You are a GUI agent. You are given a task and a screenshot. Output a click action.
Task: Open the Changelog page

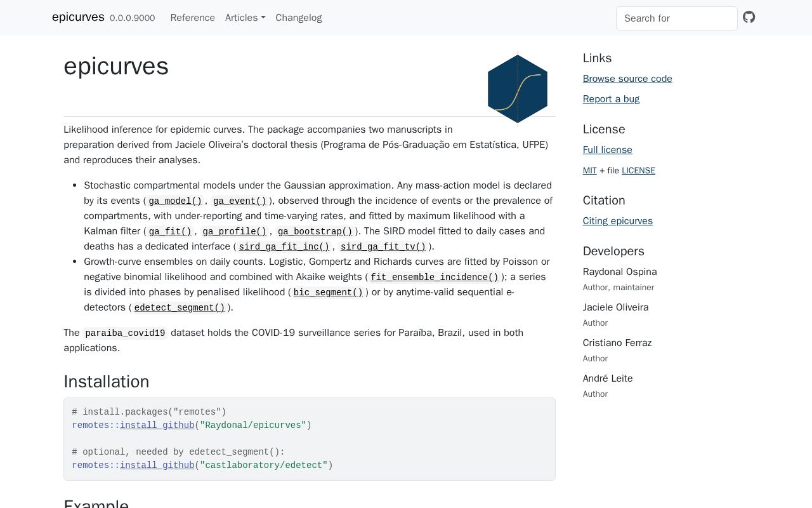(299, 18)
